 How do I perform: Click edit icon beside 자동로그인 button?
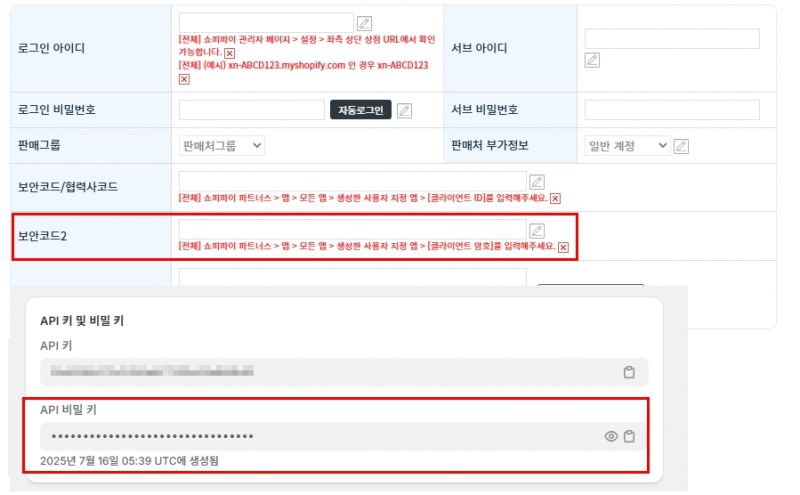pyautogui.click(x=404, y=110)
